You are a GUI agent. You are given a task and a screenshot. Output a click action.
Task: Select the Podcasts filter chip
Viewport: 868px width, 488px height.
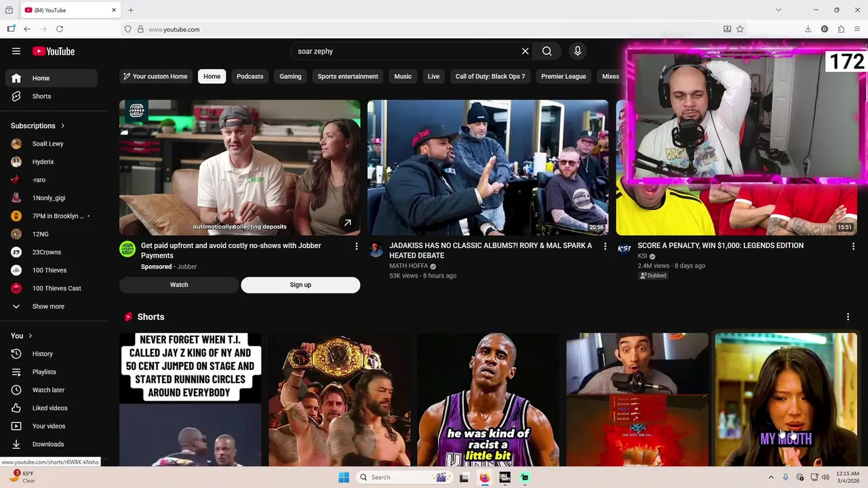pos(250,77)
